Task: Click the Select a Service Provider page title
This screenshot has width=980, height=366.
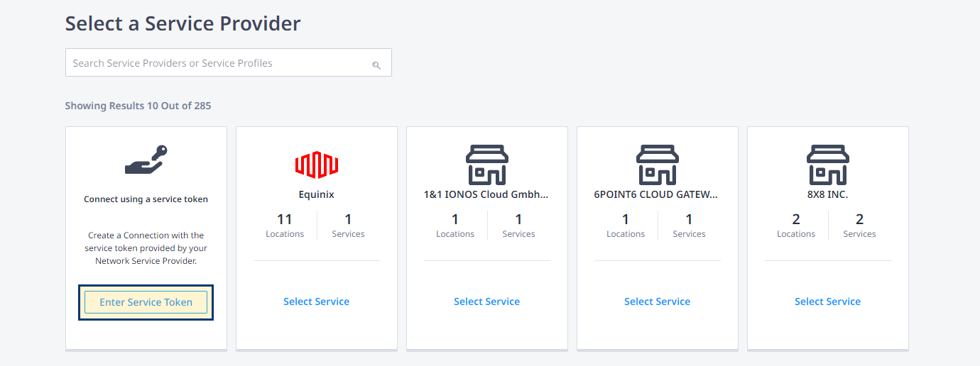Action: (183, 23)
